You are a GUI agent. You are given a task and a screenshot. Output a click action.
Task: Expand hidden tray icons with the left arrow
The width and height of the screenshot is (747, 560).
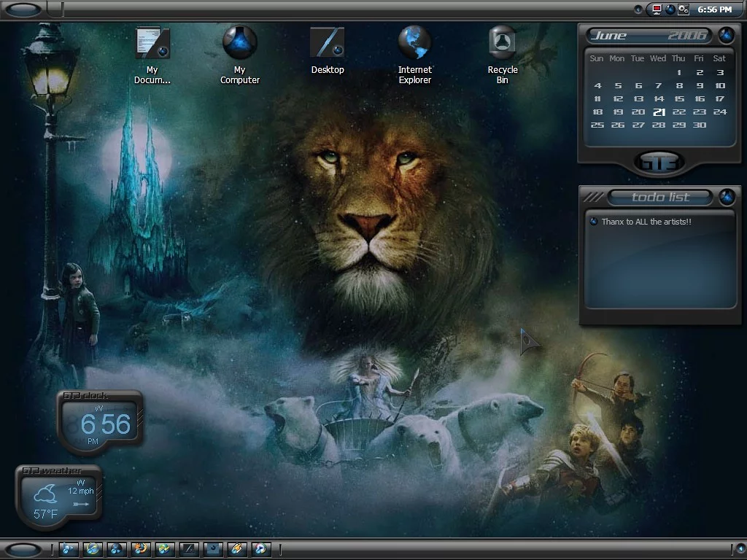[x=638, y=9]
